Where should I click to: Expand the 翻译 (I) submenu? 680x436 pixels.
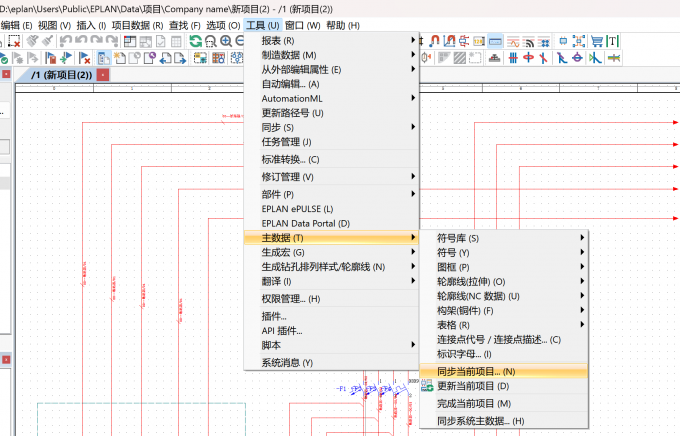tap(332, 281)
